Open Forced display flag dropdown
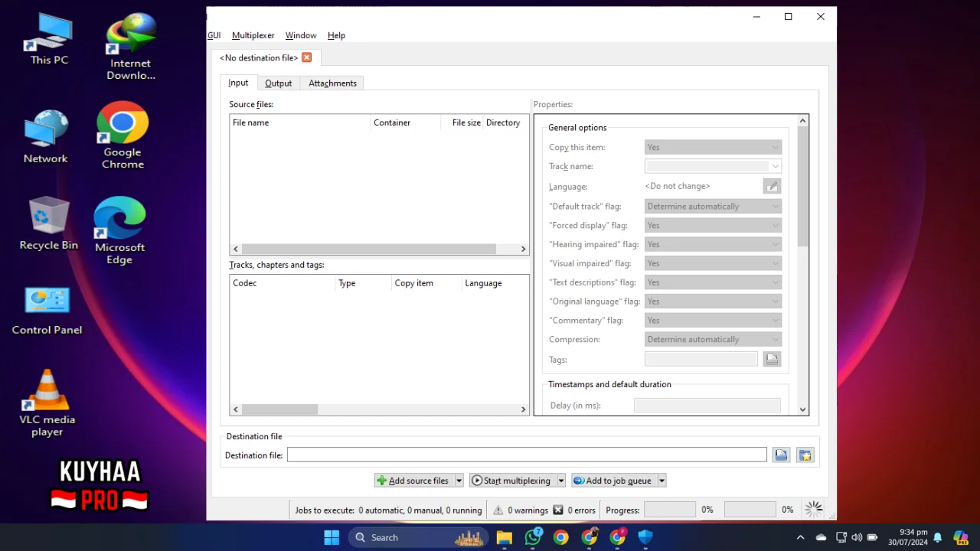This screenshot has height=551, width=980. click(x=713, y=225)
